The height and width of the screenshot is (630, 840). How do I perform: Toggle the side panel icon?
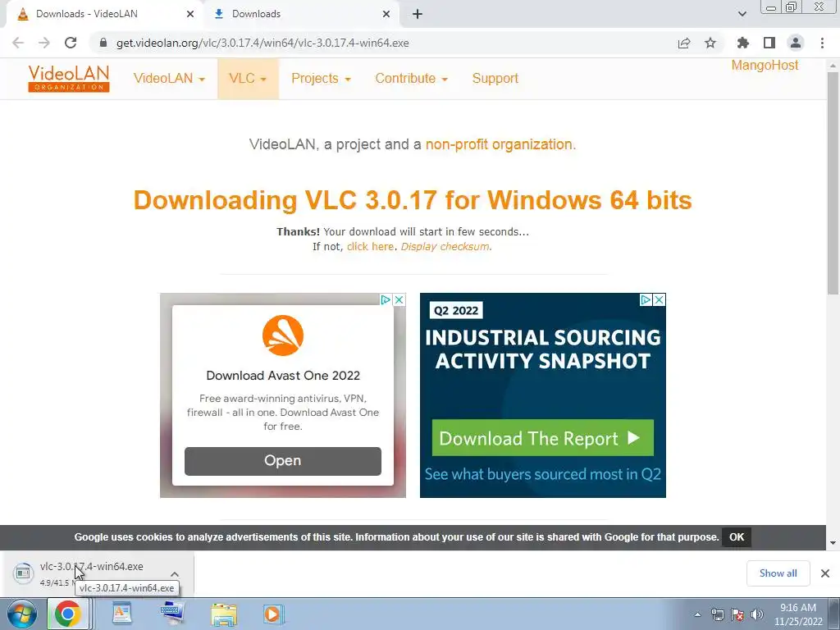tap(769, 43)
